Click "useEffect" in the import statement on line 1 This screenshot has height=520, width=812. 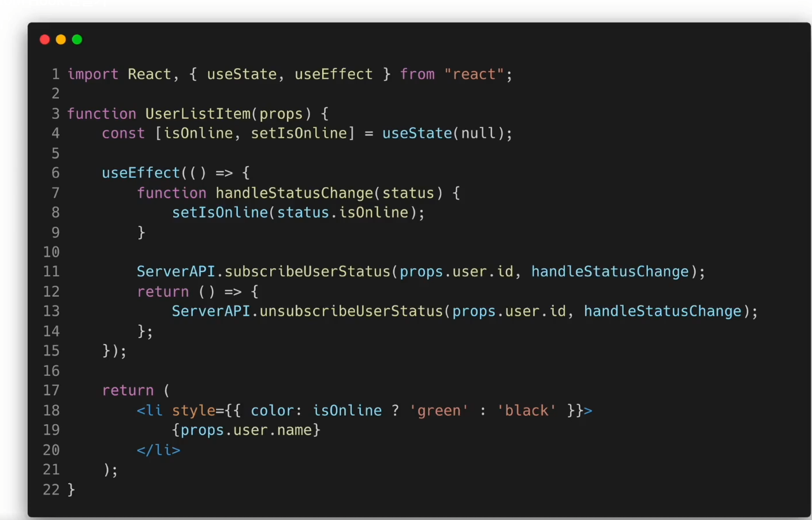[x=334, y=74]
